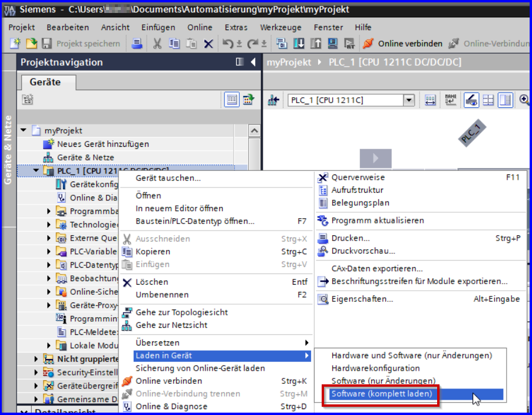The image size is (532, 415).
Task: Click the copy icon in the toolbar
Action: (174, 44)
